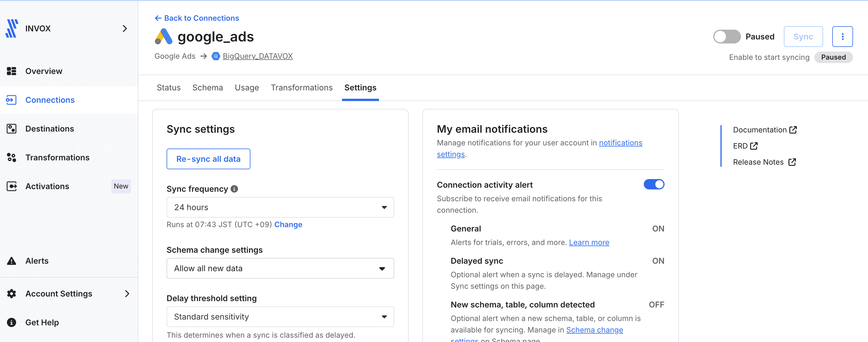Toggle the Paused connection switch on

point(727,36)
